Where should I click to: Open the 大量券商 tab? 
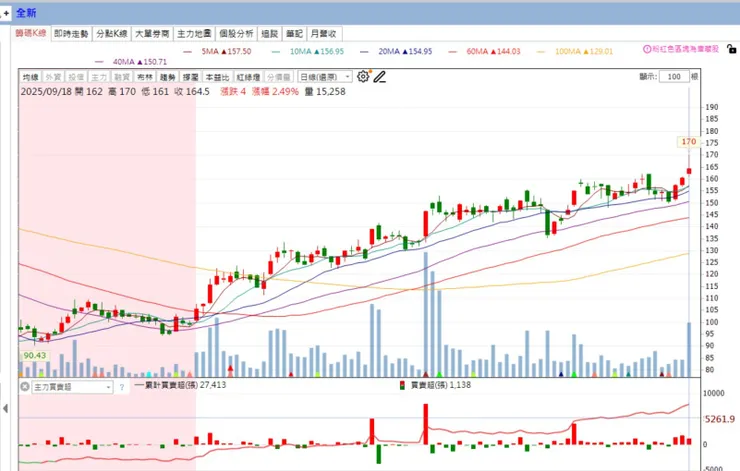[x=152, y=34]
